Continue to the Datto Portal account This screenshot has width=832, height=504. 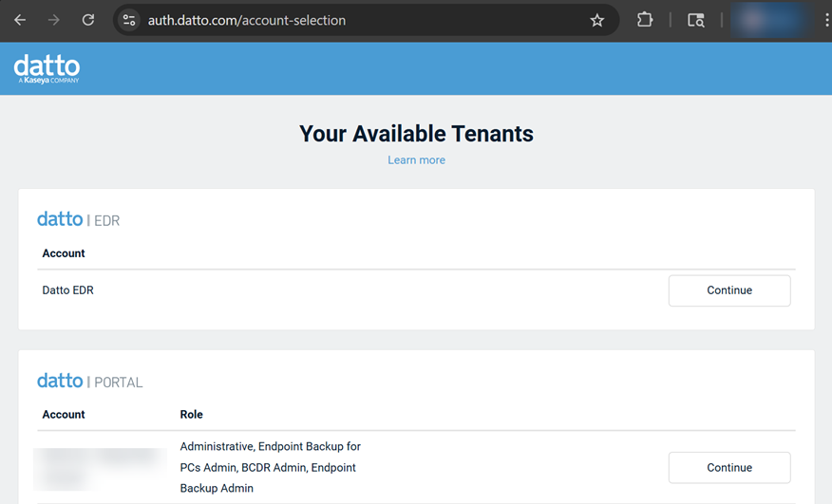point(728,467)
